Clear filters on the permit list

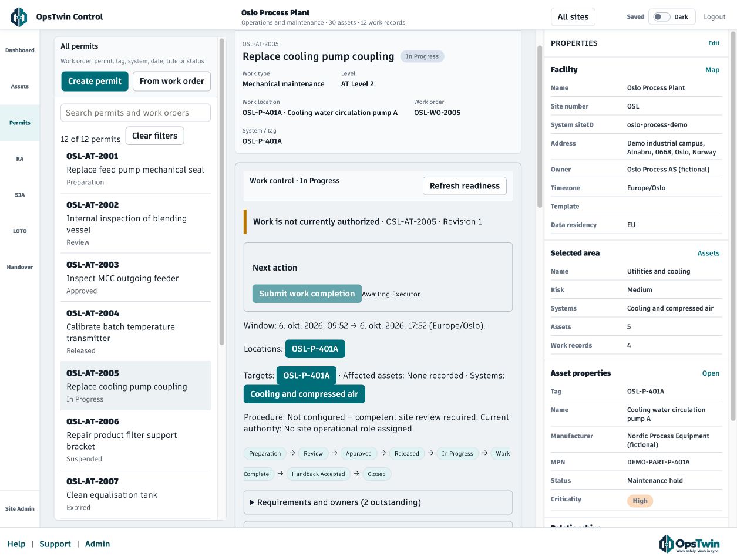coord(154,136)
